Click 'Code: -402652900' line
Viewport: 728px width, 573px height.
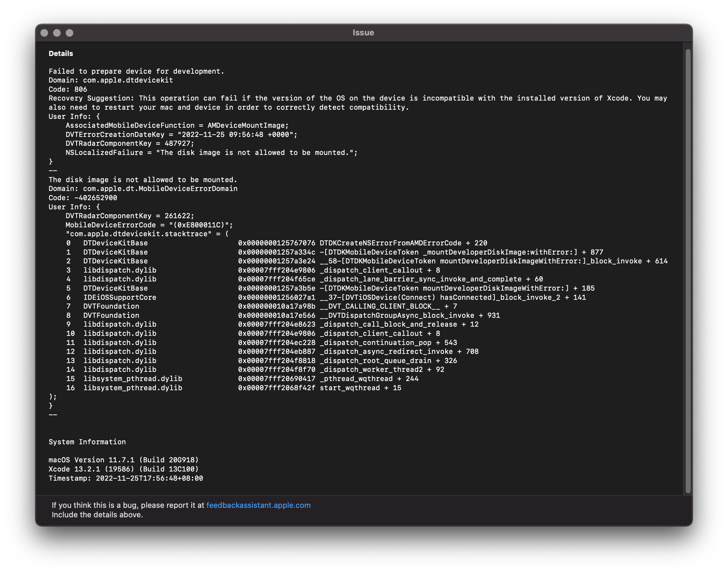click(83, 198)
